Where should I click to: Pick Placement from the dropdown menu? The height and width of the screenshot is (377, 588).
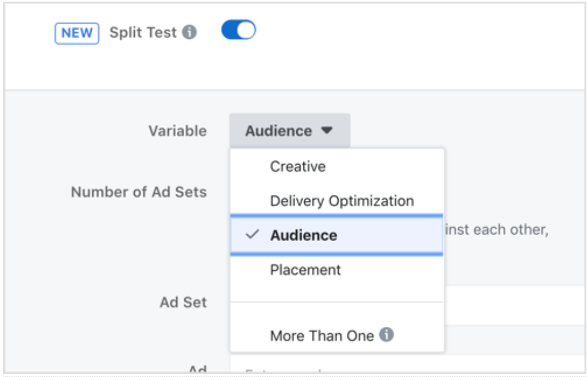click(x=305, y=270)
